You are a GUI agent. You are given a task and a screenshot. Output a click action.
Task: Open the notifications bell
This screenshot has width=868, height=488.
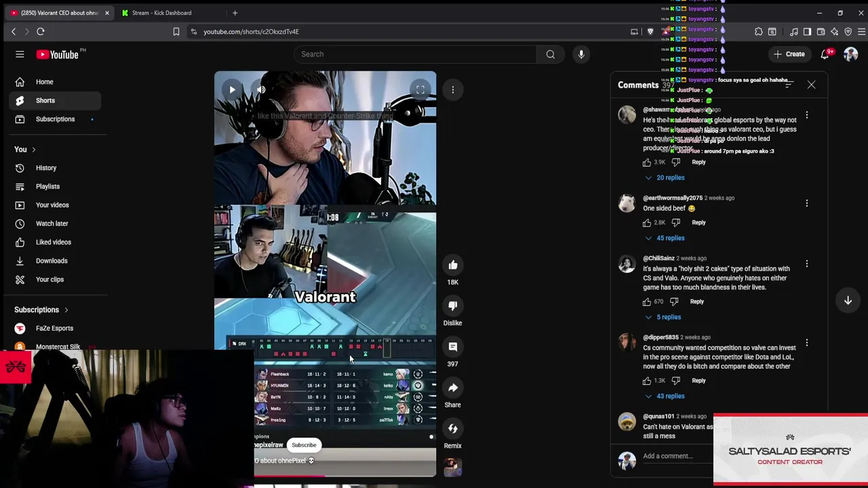coord(825,54)
